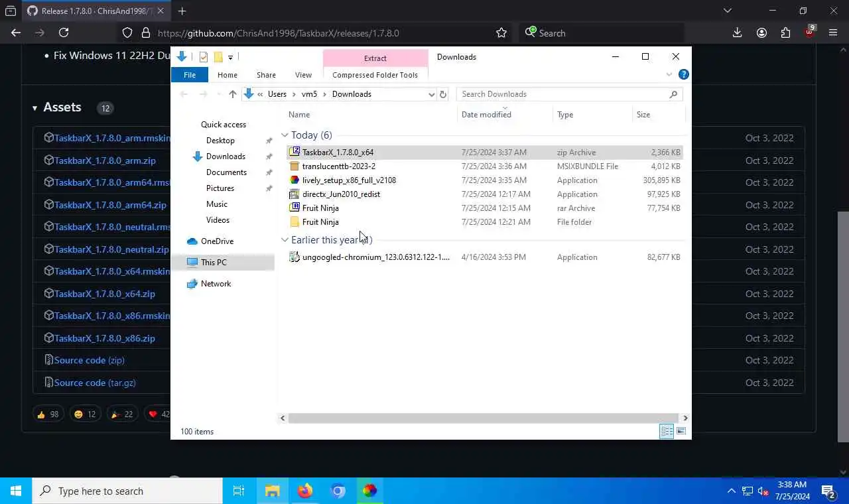
Task: Download TaskbarX_1.7.8.0_arm64.zip asset in Firefox
Action: [x=110, y=205]
